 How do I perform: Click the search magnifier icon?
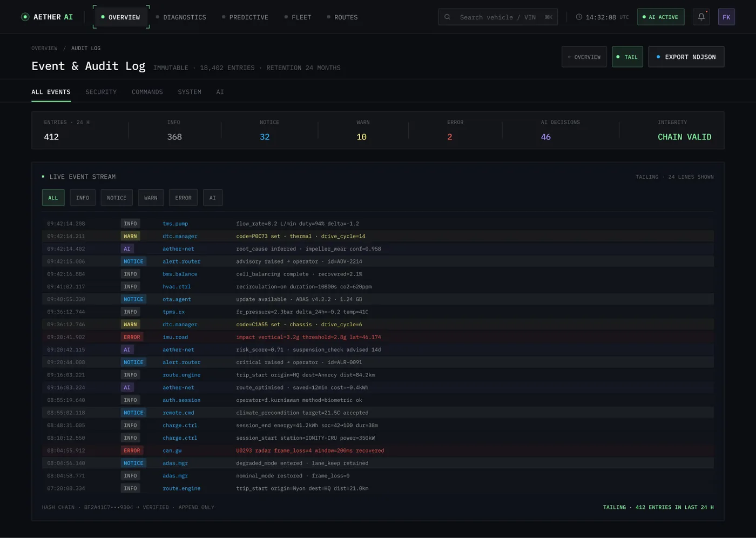pyautogui.click(x=447, y=17)
